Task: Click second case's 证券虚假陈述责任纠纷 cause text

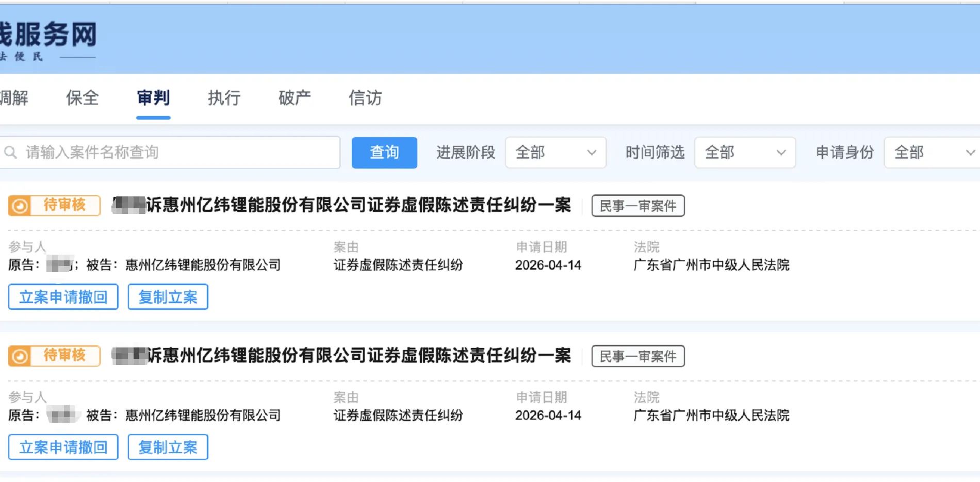Action: (x=398, y=415)
